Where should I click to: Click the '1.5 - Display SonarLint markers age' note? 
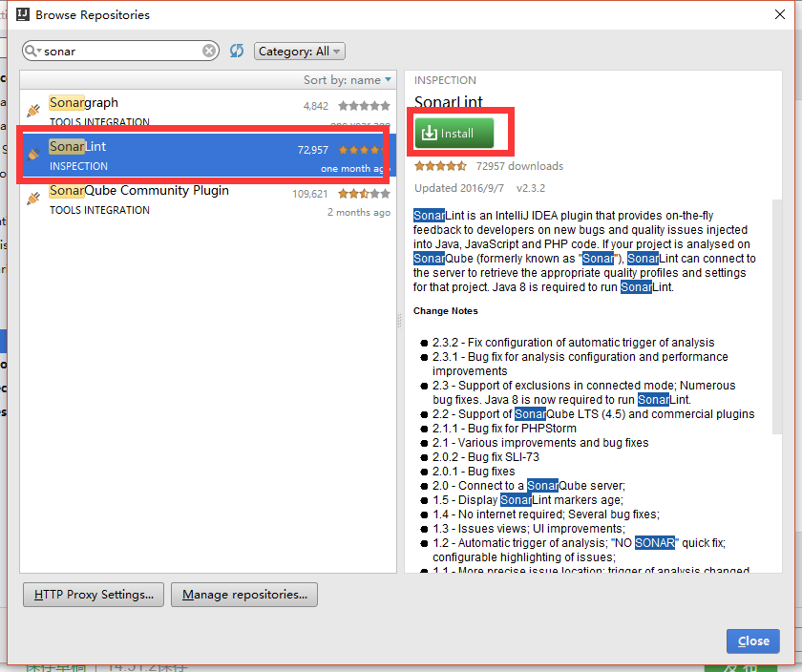[x=528, y=499]
